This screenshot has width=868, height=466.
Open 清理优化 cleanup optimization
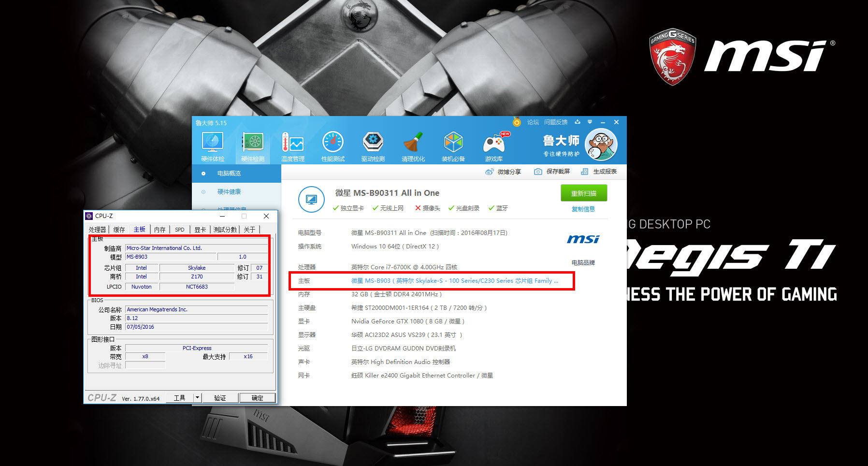(413, 147)
